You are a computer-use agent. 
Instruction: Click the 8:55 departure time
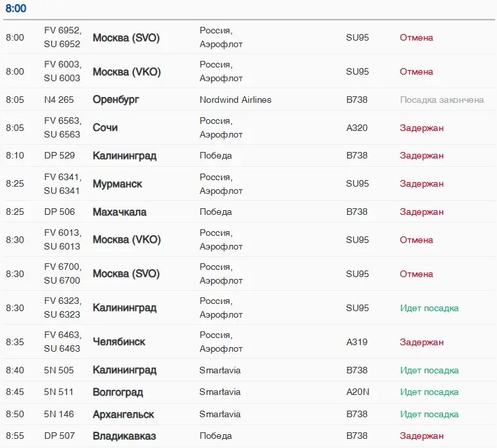pos(15,436)
